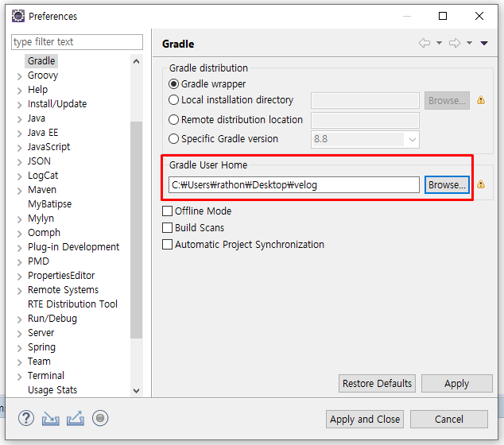Enable Offline Mode checkbox
Viewport: 504px width, 445px height.
click(x=167, y=211)
